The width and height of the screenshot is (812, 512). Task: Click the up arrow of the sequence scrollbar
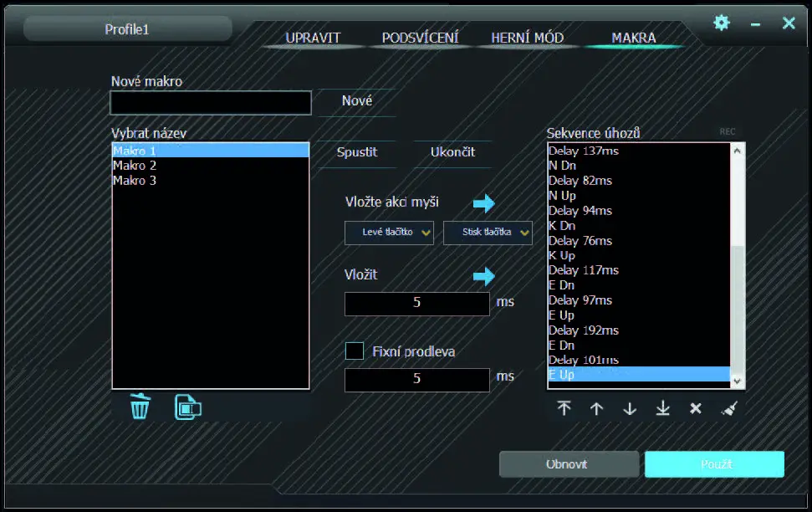[x=737, y=151]
